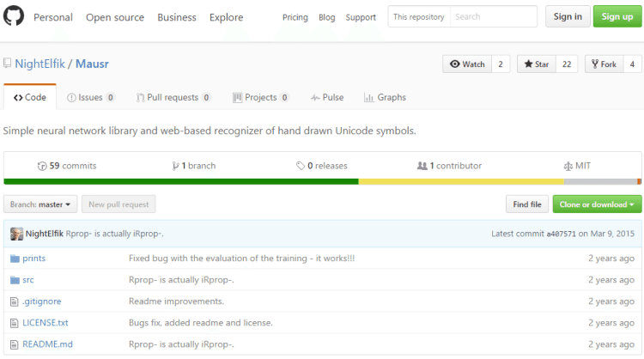
Task: Click the LICENSE.txt file icon
Action: coord(15,323)
